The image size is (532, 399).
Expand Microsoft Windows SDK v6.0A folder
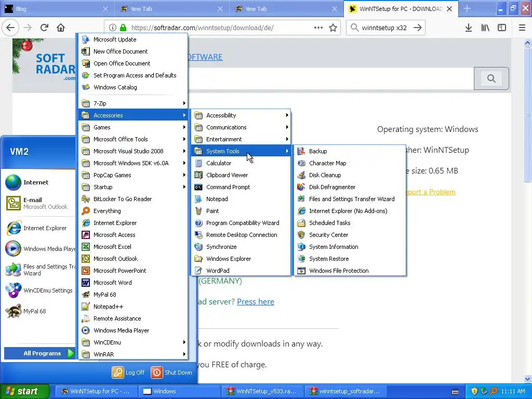(x=133, y=163)
